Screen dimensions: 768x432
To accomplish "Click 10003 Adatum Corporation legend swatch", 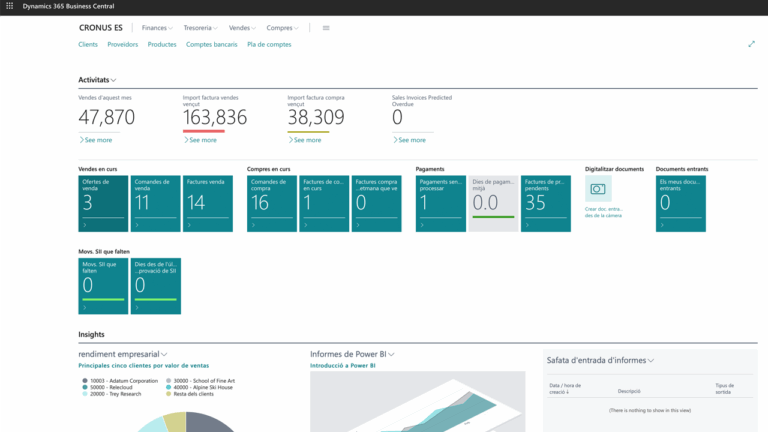I will (85, 381).
